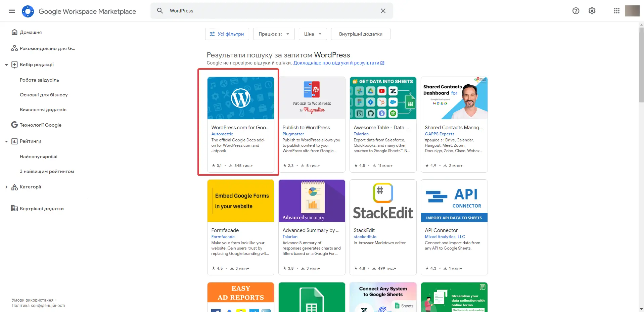
Task: Open StackEdit logo thumbnail
Action: click(383, 201)
